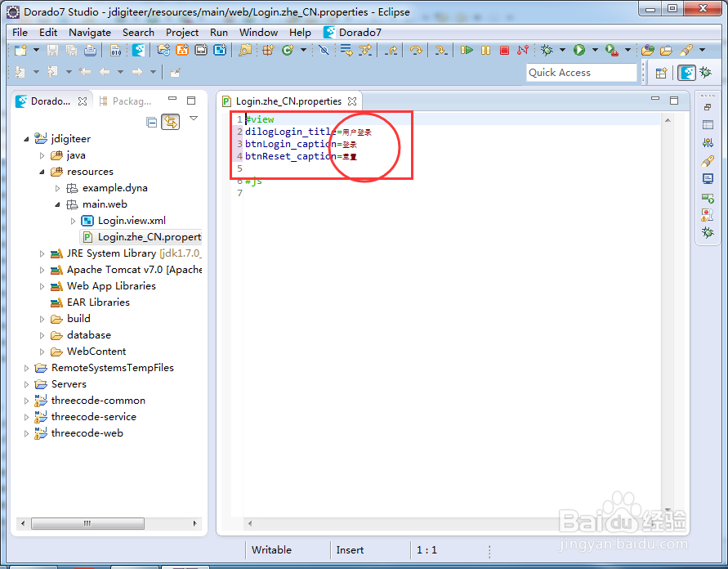Click the blue Dorado7 toolbar icon
Screen dimensions: 728x569
tap(138, 50)
